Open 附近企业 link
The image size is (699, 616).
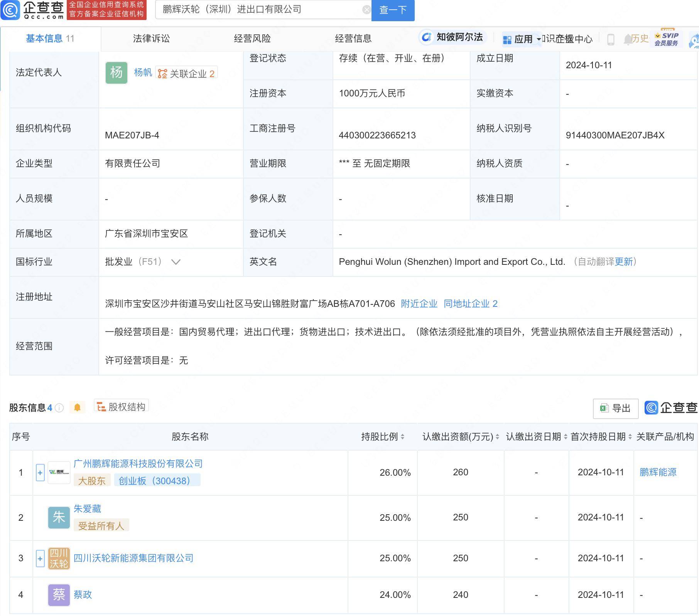click(x=419, y=304)
